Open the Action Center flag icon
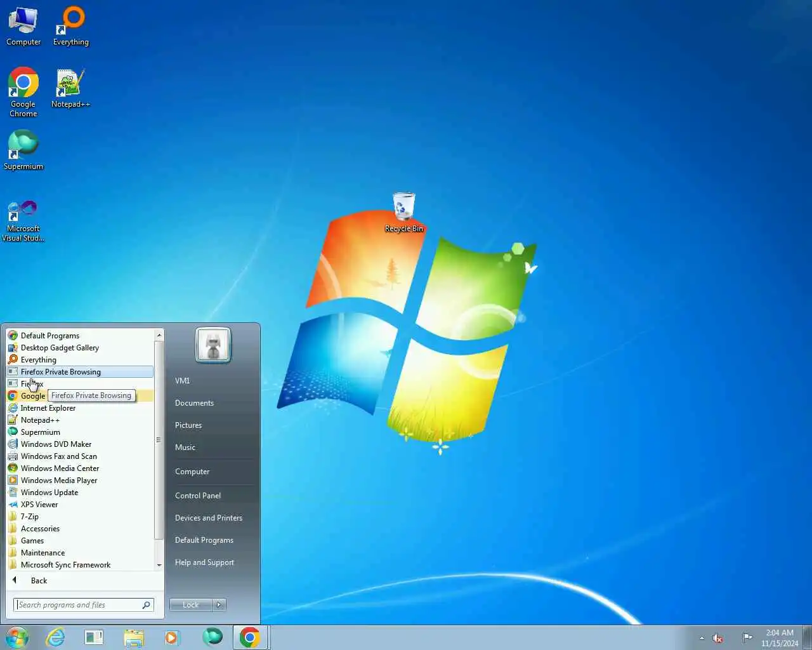This screenshot has height=650, width=812. (x=747, y=638)
